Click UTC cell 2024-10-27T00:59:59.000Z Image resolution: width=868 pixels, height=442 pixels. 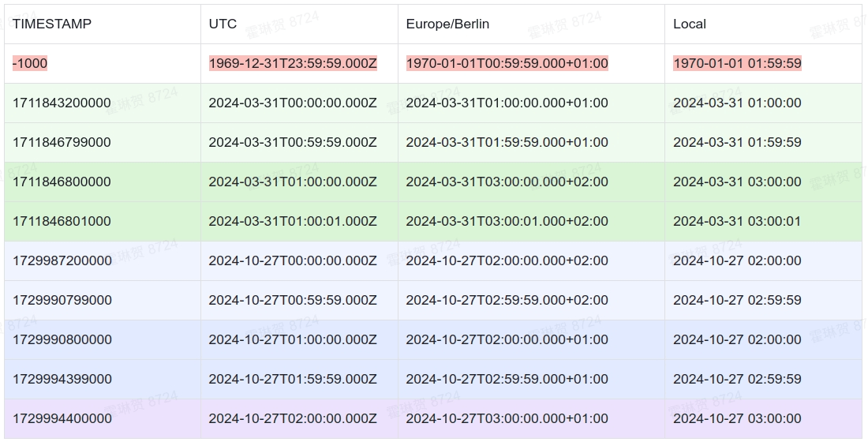point(293,300)
